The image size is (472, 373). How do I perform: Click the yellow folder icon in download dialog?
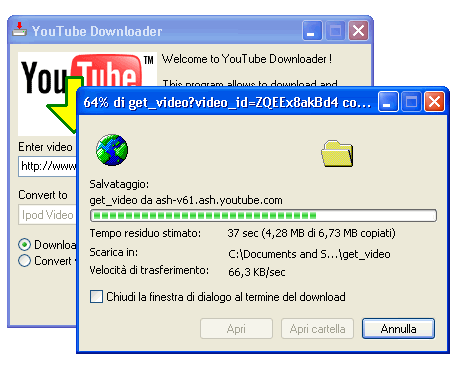point(337,154)
